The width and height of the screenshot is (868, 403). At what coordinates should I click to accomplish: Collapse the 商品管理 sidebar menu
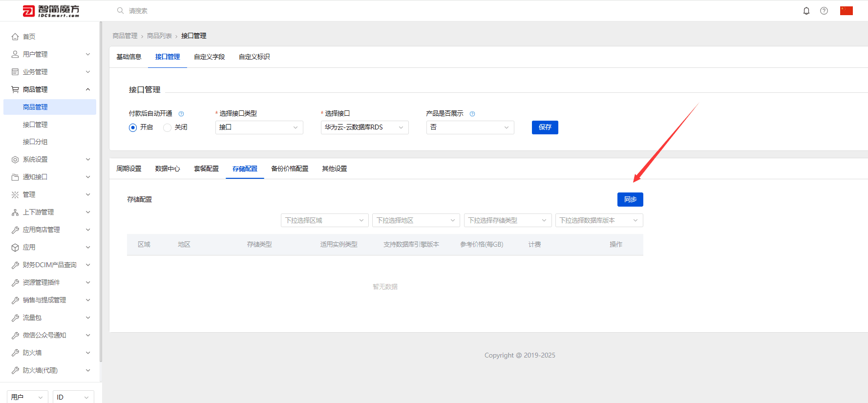pyautogui.click(x=51, y=89)
